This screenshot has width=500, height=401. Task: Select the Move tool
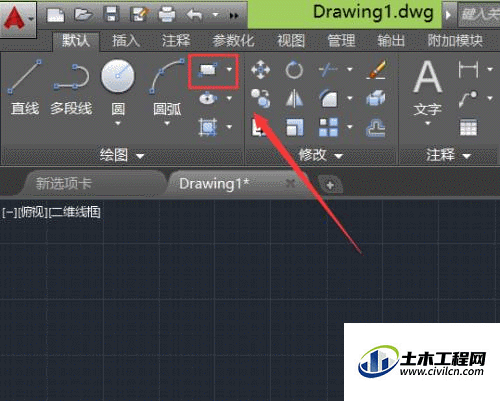(x=261, y=70)
